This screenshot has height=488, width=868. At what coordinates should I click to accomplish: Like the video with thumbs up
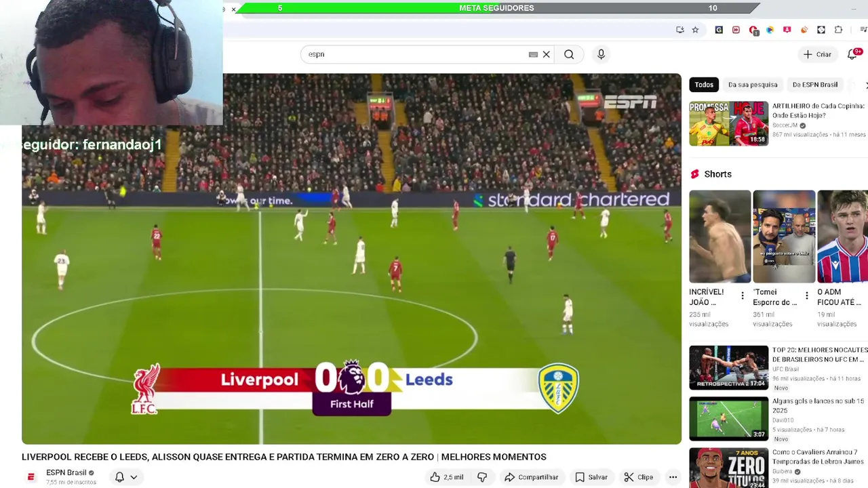click(x=446, y=477)
